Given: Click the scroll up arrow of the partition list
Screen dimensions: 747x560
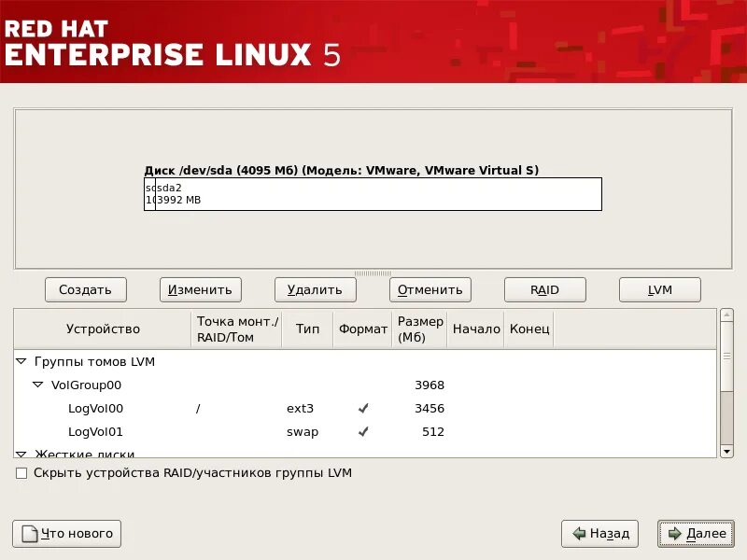Looking at the screenshot, I should [x=726, y=315].
